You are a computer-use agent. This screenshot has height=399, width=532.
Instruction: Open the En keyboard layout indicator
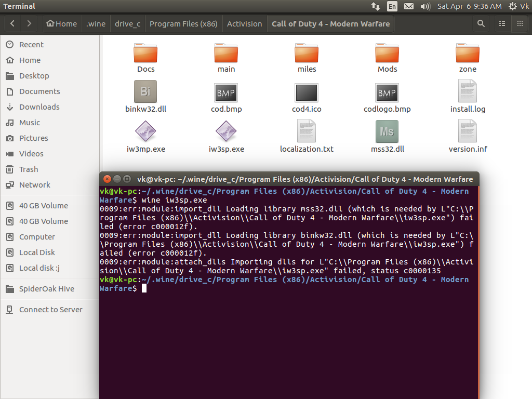click(392, 6)
